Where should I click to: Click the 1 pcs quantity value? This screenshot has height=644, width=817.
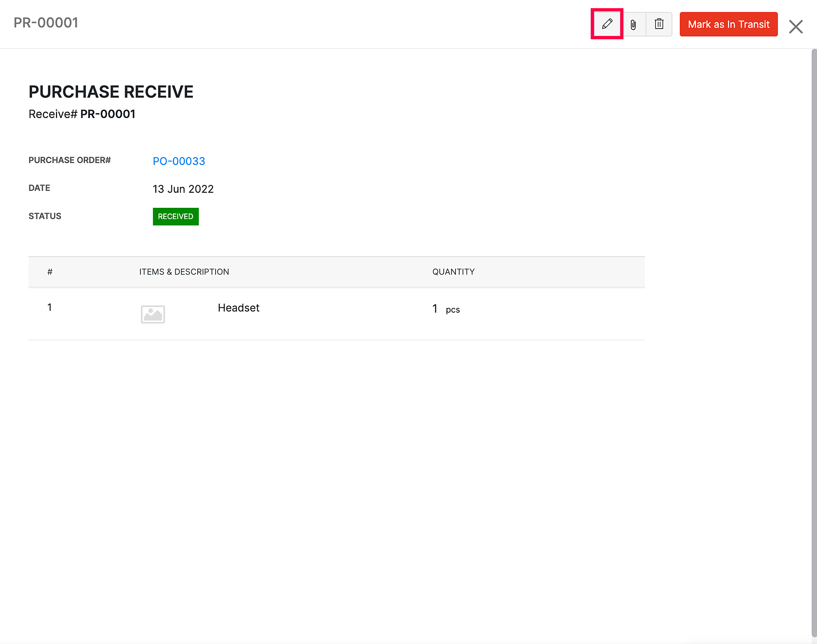click(446, 309)
